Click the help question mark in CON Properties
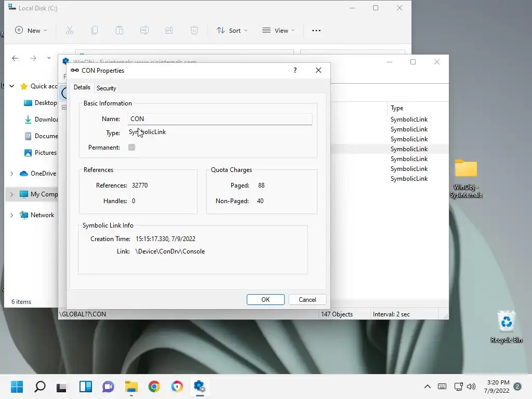 point(295,70)
